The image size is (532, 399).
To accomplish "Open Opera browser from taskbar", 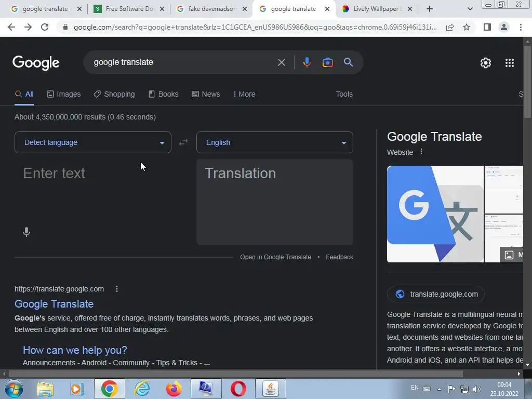I will point(238,389).
